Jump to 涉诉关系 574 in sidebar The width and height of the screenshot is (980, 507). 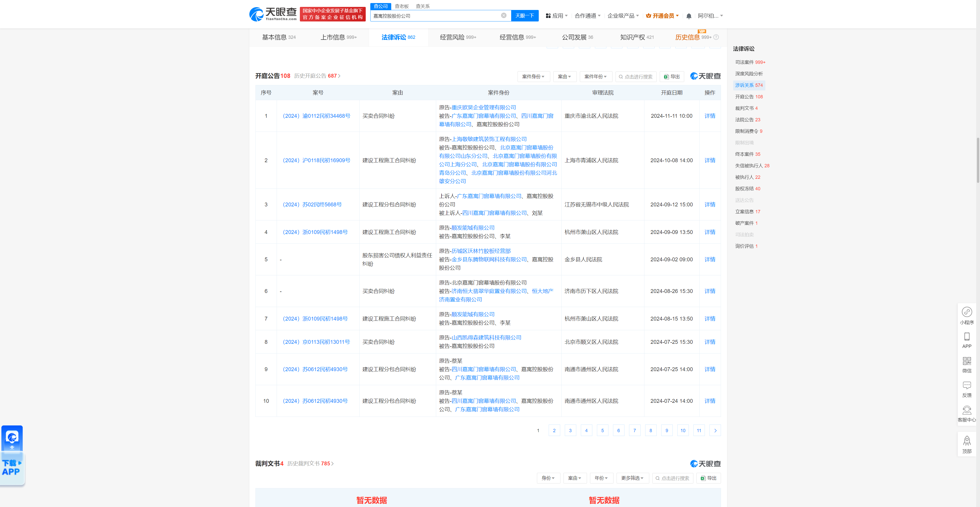(x=749, y=85)
